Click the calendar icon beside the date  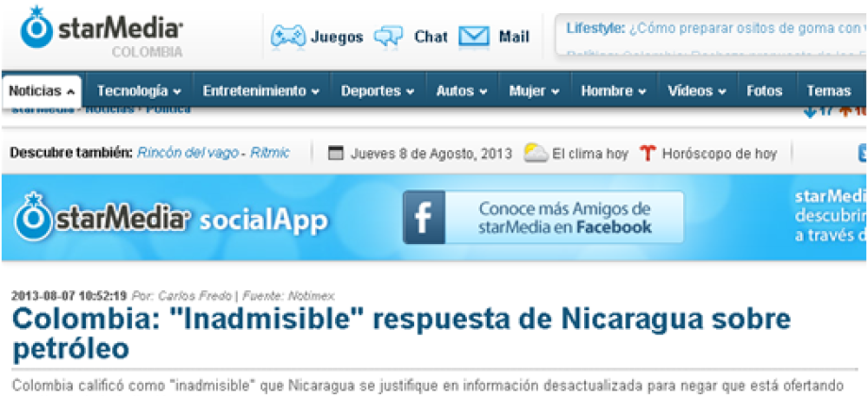coord(336,153)
